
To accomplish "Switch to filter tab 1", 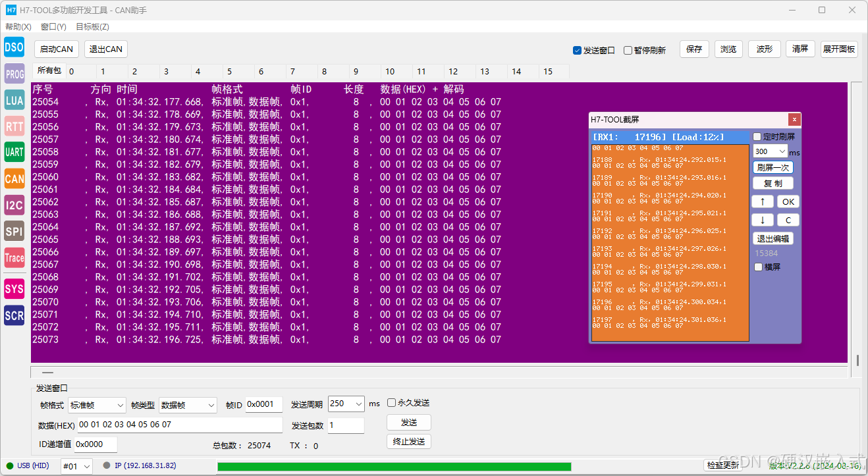I will 112,71.
